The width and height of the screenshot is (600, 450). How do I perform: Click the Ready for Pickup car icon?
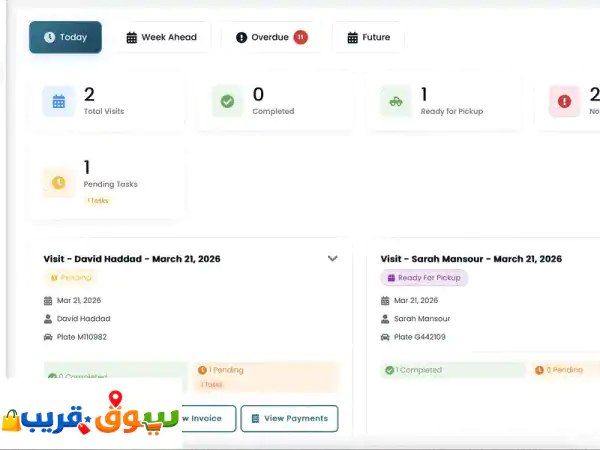(x=396, y=101)
